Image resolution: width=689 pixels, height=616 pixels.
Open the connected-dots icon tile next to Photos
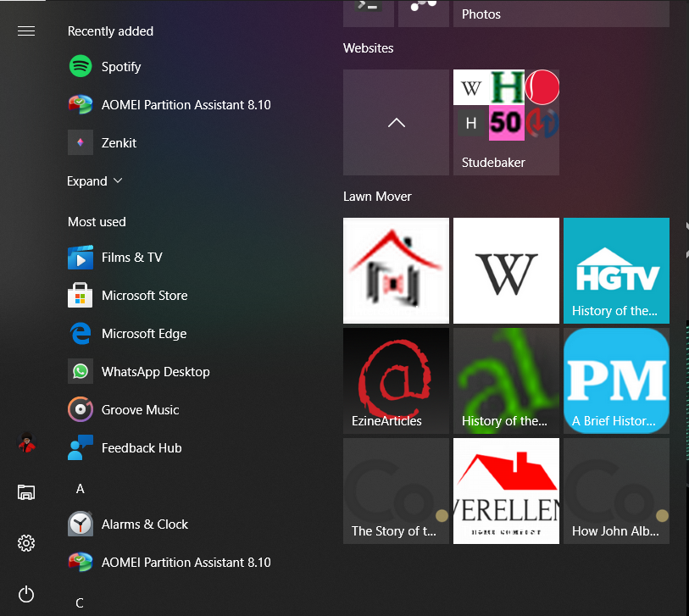[424, 14]
